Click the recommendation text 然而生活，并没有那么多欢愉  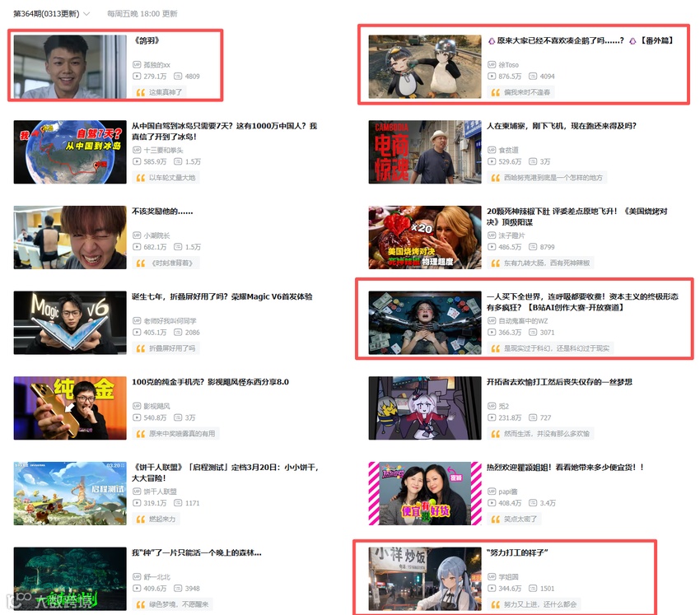click(x=547, y=433)
